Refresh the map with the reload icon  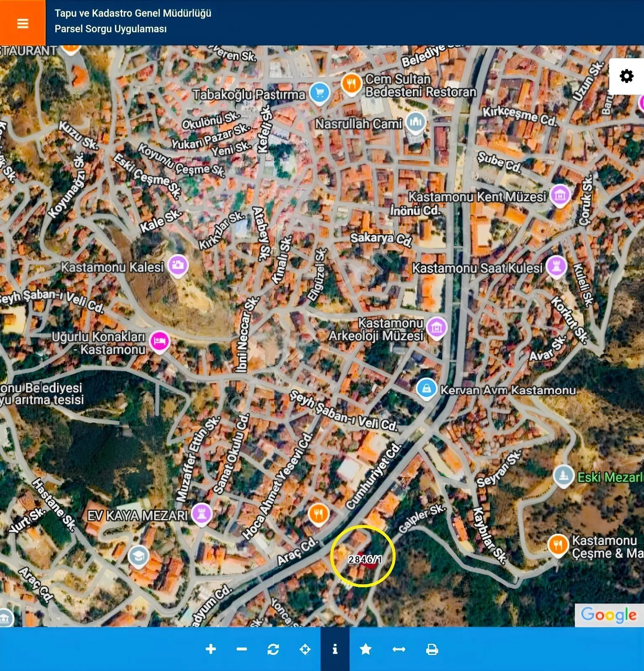pos(273,649)
